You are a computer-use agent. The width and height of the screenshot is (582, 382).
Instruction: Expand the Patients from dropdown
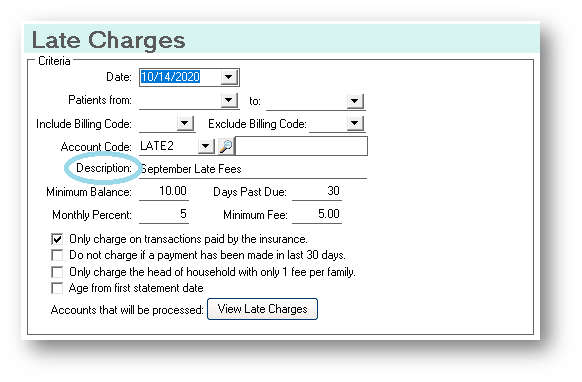229,100
